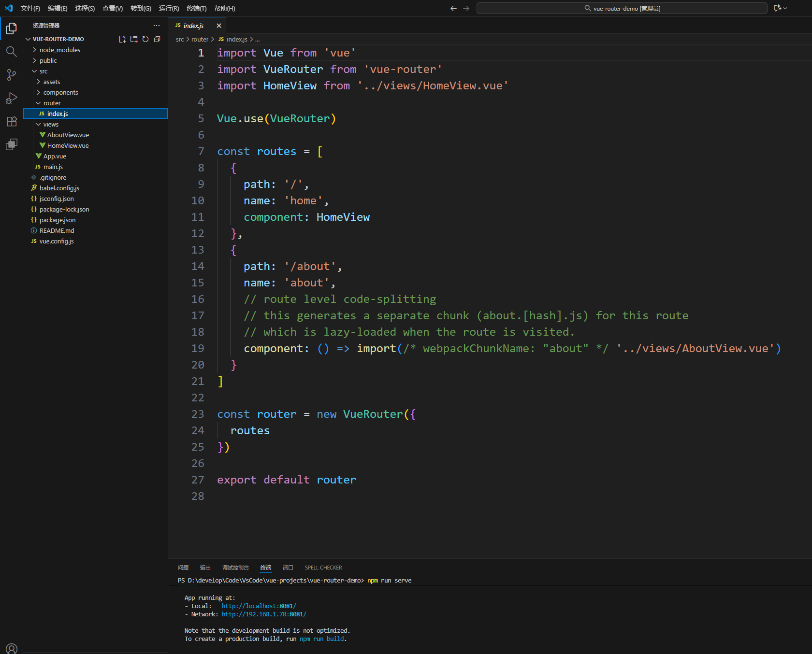Open the dropdown arrow beside title bar icon
Screen dimensions: 812x654
pyautogui.click(x=785, y=8)
